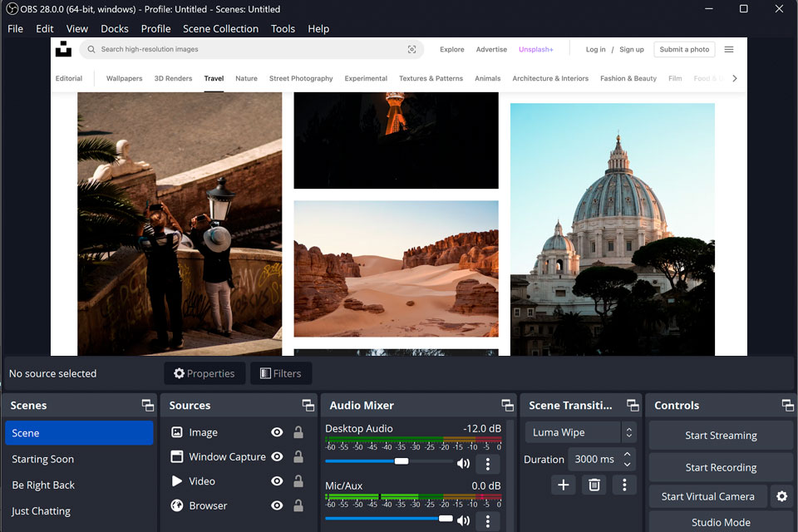Click Start Streaming button

click(x=721, y=436)
